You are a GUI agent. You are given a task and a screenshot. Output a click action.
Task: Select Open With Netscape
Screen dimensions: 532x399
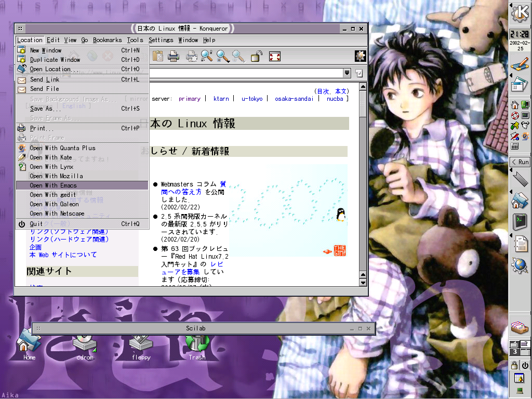pyautogui.click(x=82, y=214)
